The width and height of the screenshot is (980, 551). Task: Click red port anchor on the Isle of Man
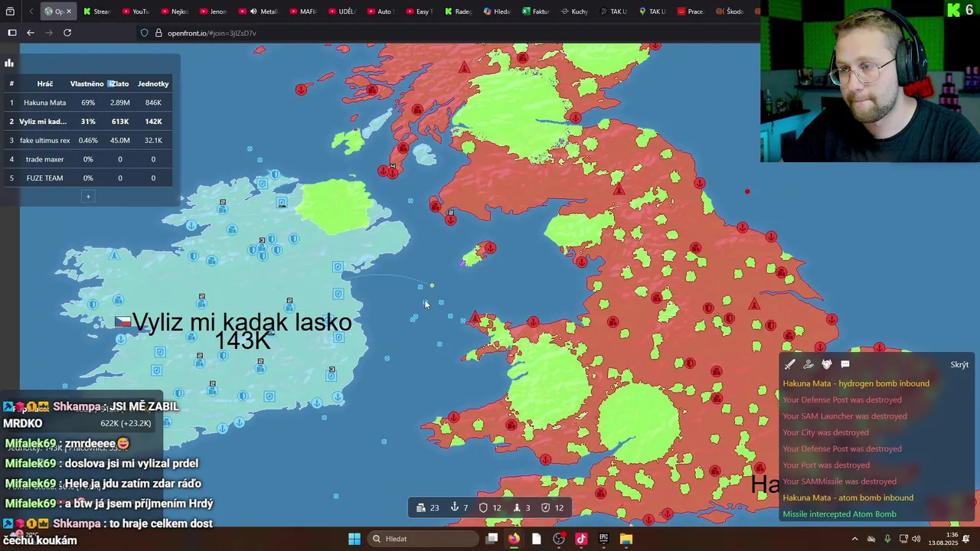490,247
